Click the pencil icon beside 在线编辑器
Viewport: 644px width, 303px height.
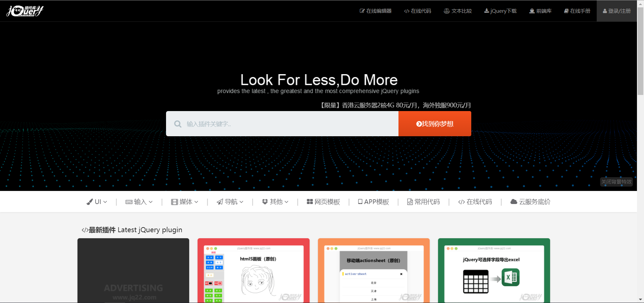pos(362,11)
